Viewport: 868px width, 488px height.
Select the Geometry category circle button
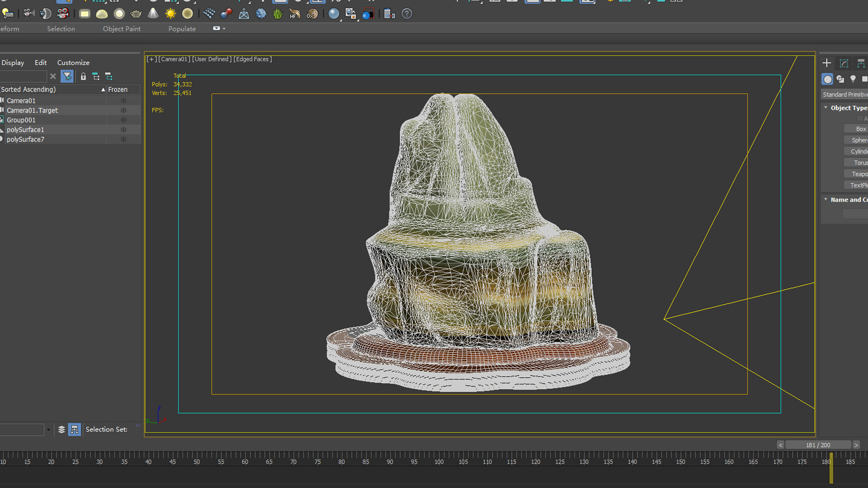coord(827,79)
